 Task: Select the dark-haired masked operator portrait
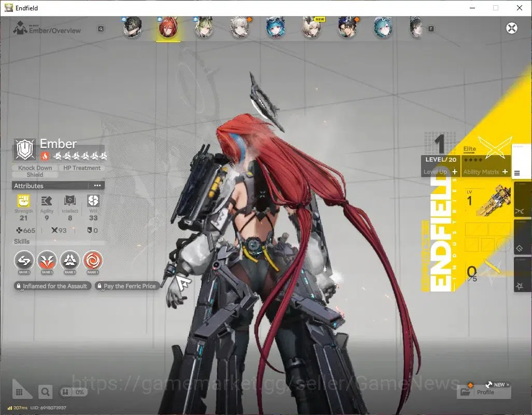[132, 27]
